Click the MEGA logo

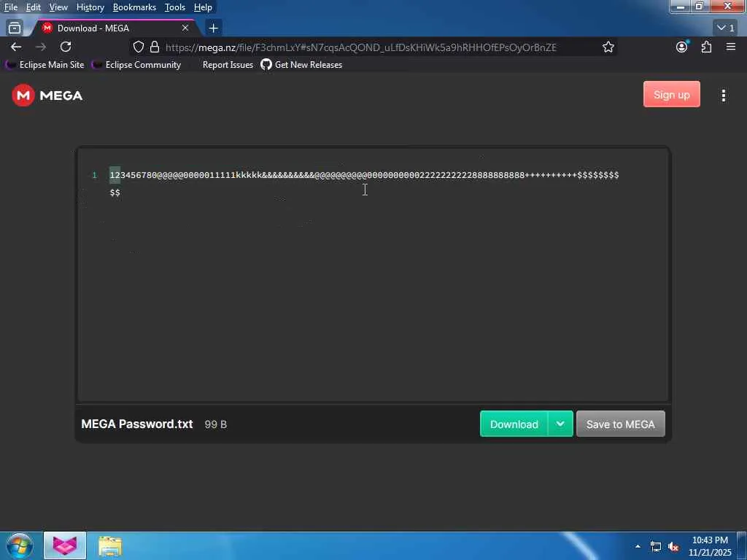click(x=47, y=96)
